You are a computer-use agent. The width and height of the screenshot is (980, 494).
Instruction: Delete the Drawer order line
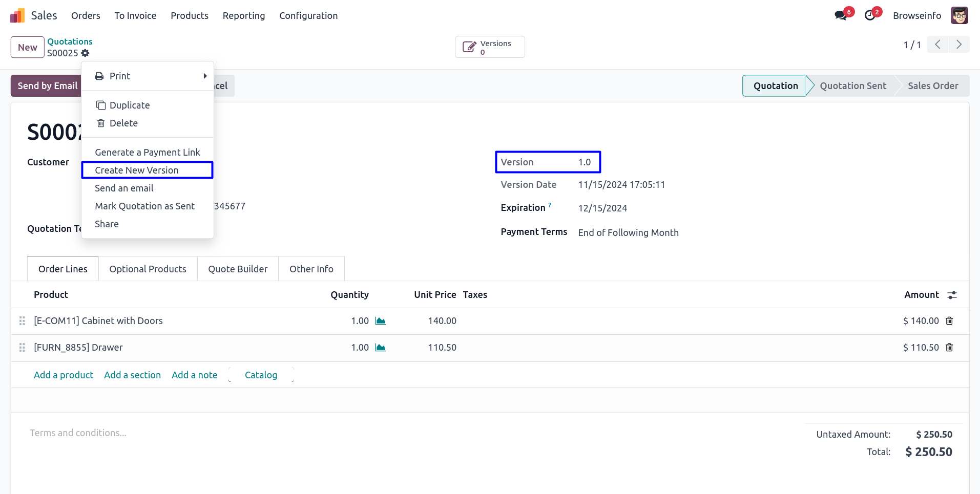[949, 348]
